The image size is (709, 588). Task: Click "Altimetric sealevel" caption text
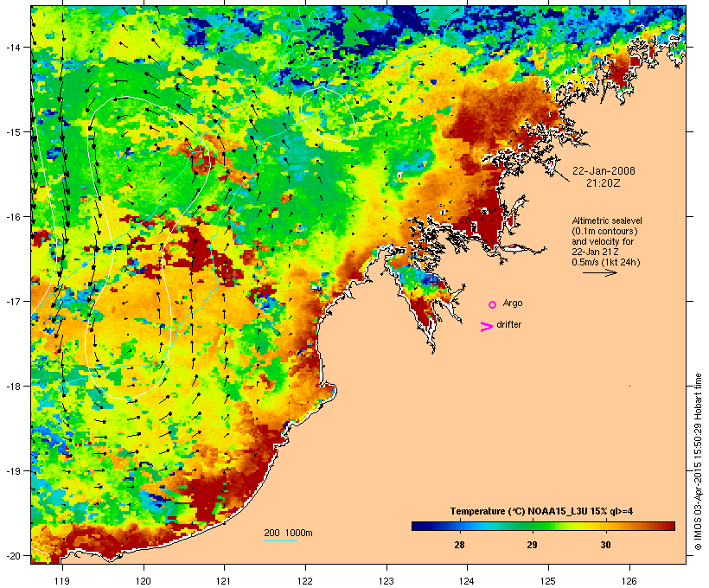[607, 220]
